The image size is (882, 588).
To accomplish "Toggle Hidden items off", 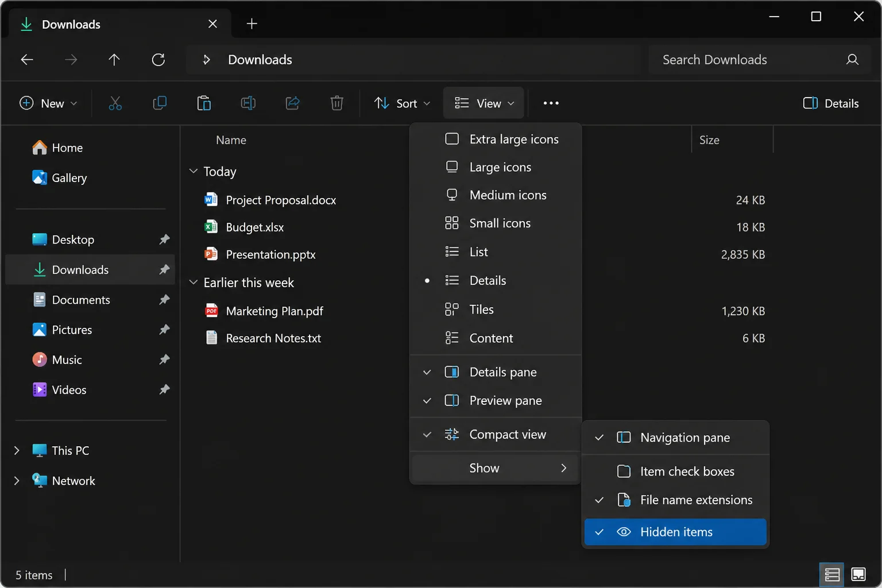I will pyautogui.click(x=675, y=532).
